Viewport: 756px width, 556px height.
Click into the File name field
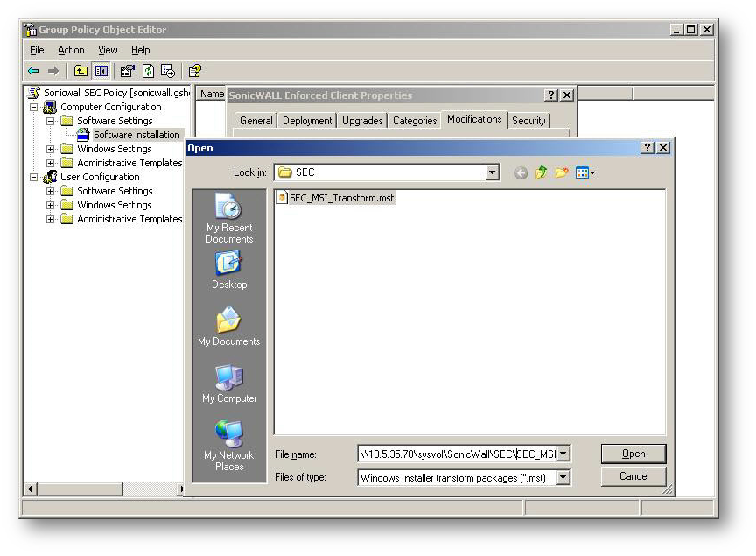(455, 454)
